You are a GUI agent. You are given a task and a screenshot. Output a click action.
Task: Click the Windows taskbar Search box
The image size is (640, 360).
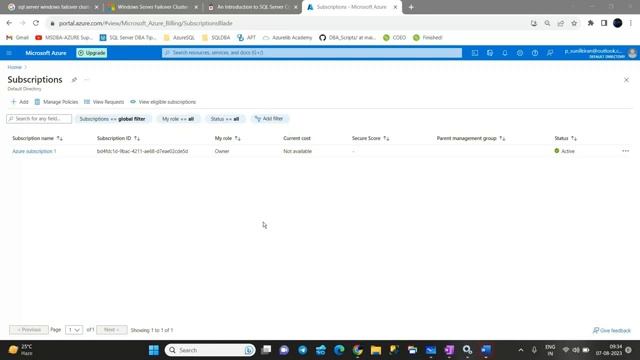(210, 350)
